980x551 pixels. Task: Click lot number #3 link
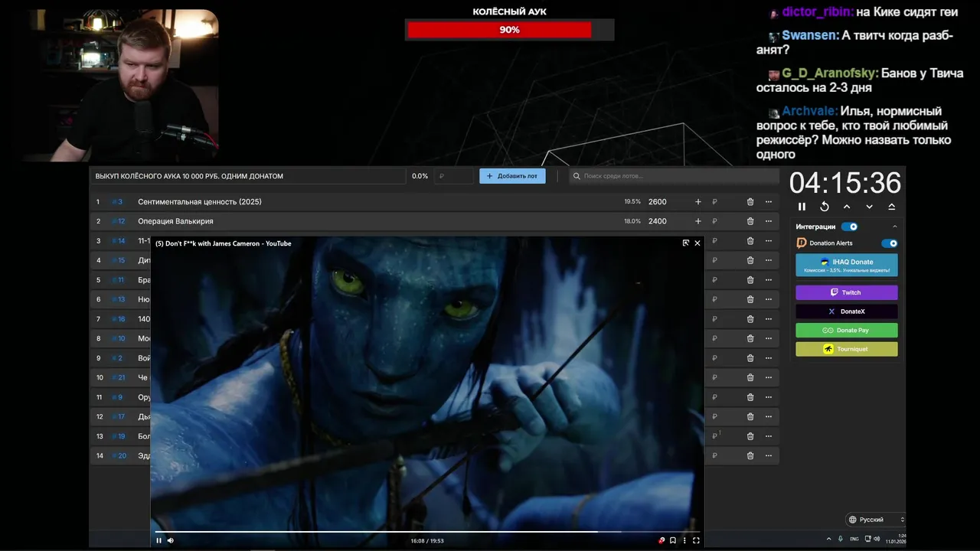pyautogui.click(x=117, y=202)
